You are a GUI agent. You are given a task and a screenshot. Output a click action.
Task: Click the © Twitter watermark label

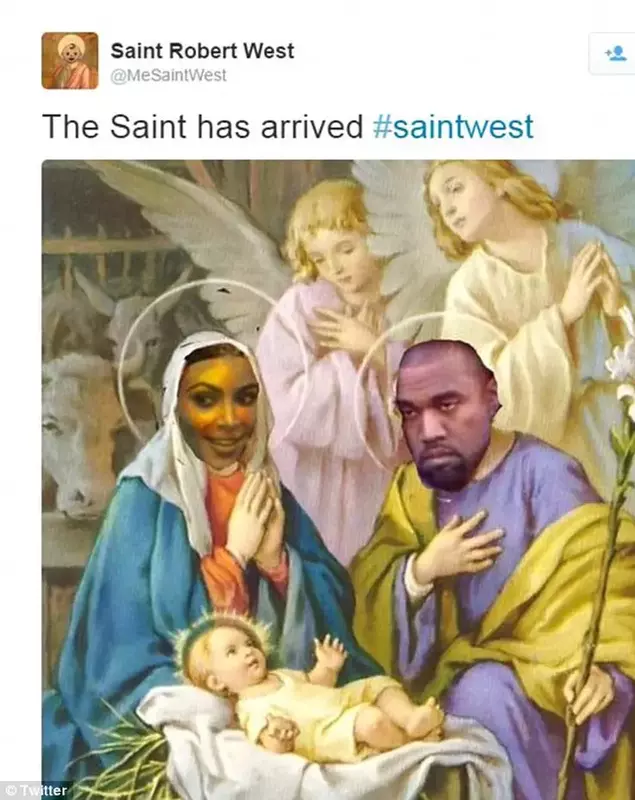pos(35,790)
